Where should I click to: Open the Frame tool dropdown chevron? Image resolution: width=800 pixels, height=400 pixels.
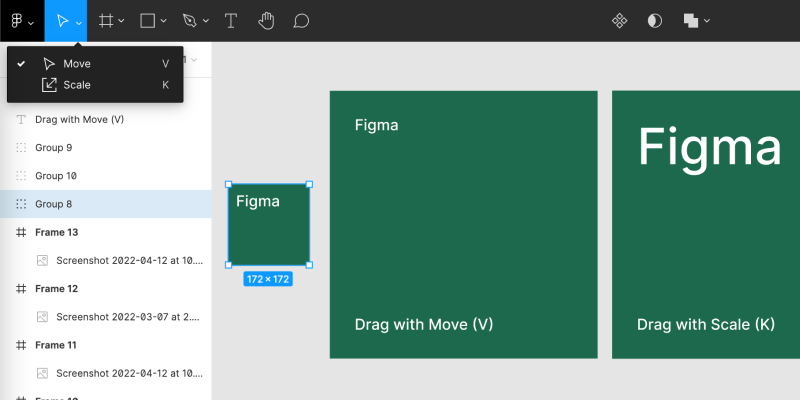(x=121, y=21)
